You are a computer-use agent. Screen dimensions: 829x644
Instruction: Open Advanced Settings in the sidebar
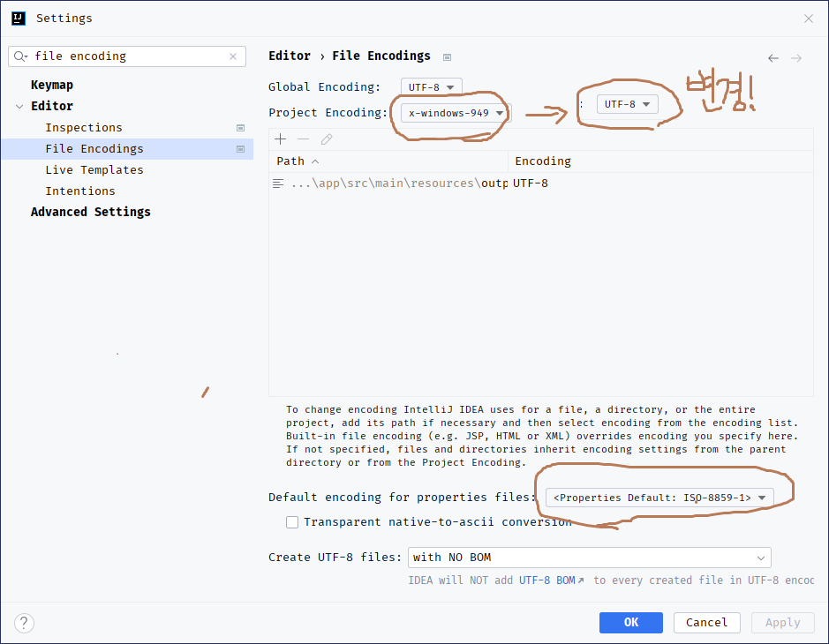[90, 212]
